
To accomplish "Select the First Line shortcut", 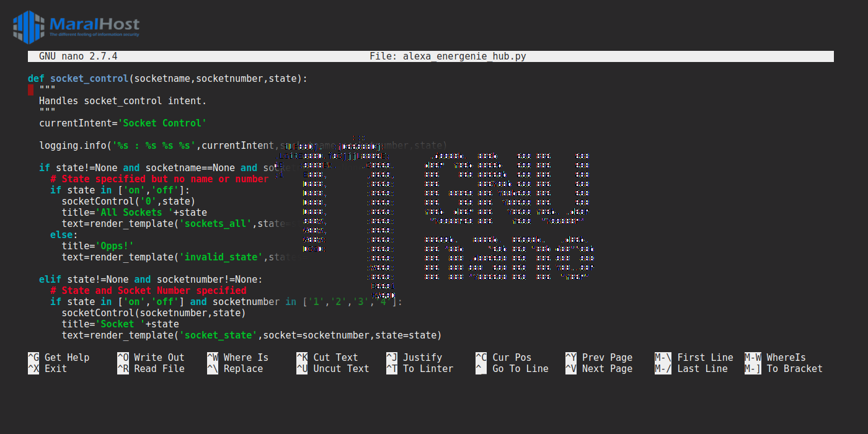I will (x=694, y=358).
